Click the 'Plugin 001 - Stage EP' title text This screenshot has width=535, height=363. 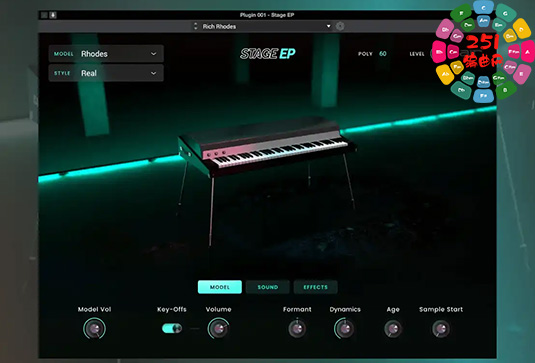(x=267, y=15)
